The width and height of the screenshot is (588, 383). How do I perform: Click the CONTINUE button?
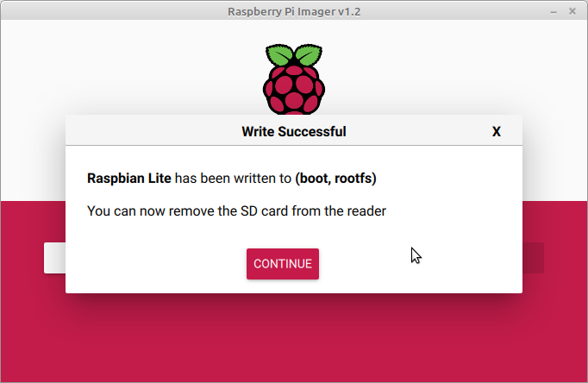pyautogui.click(x=283, y=264)
